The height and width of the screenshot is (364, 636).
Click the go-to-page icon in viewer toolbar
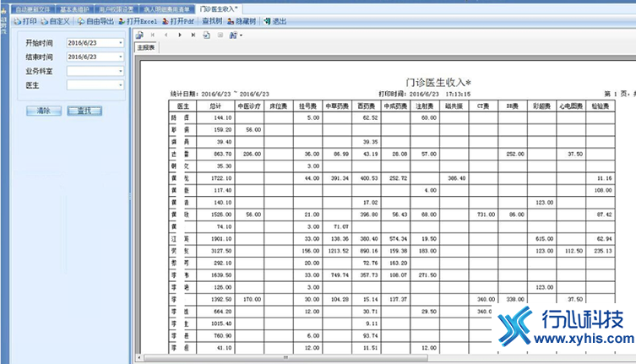tap(206, 35)
